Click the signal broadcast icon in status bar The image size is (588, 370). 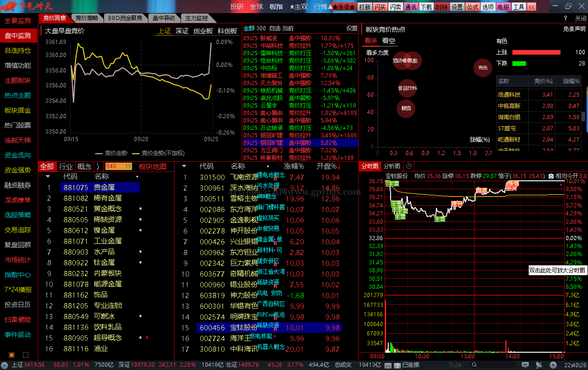coord(388,366)
